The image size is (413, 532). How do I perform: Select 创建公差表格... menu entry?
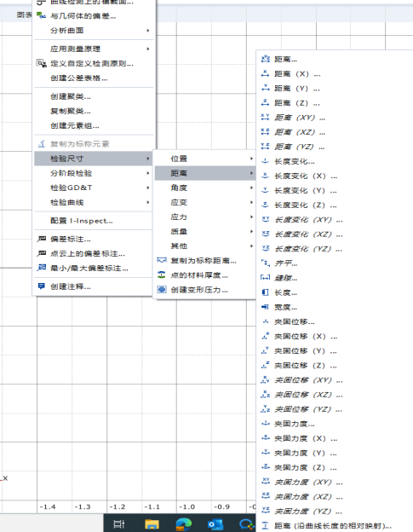[93, 78]
